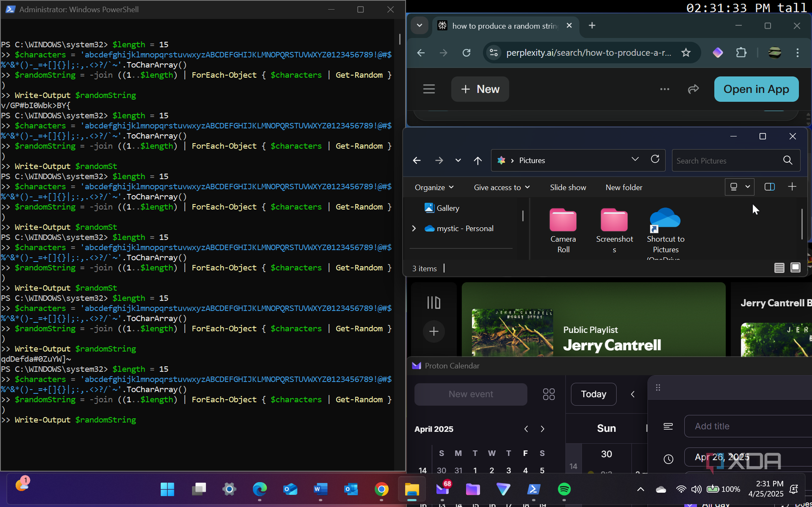The height and width of the screenshot is (507, 812).
Task: Enable large thumbnails view in Explorer status bar
Action: pyautogui.click(x=795, y=268)
